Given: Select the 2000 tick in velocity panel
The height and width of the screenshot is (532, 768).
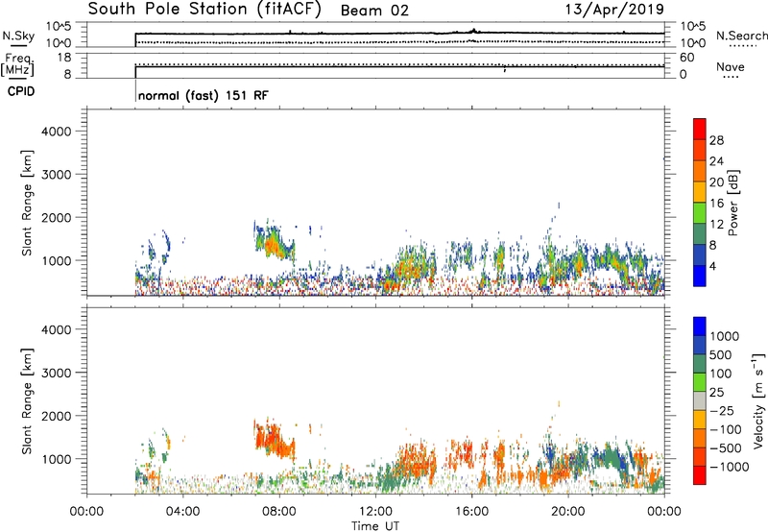Looking at the screenshot, I should [x=57, y=416].
